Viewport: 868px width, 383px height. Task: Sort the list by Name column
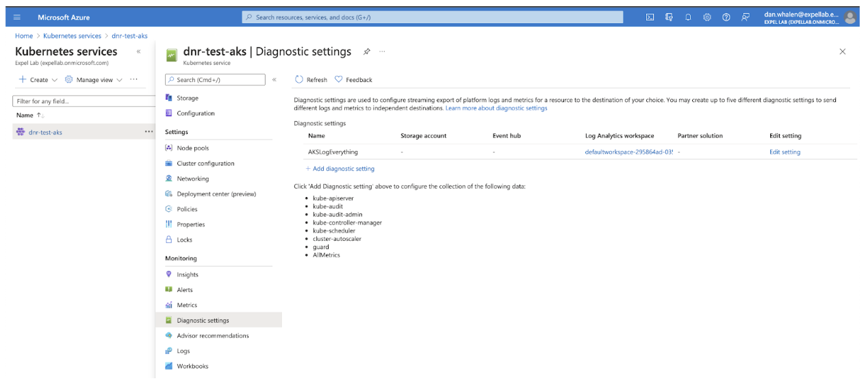coord(29,116)
